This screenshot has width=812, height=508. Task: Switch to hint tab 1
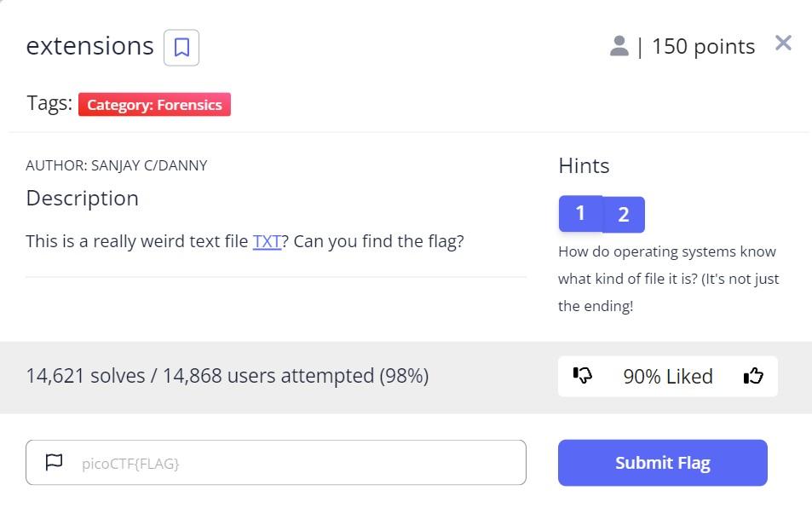[580, 213]
